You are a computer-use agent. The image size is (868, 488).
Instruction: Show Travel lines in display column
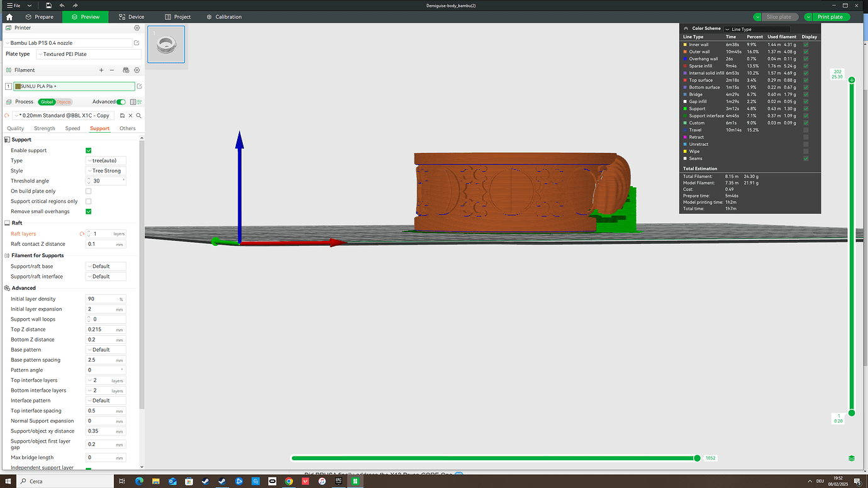point(806,130)
